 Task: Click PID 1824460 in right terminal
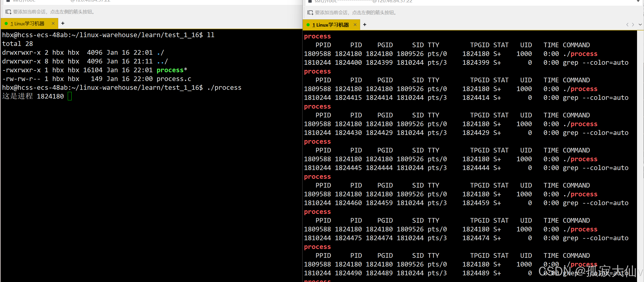[x=348, y=203]
